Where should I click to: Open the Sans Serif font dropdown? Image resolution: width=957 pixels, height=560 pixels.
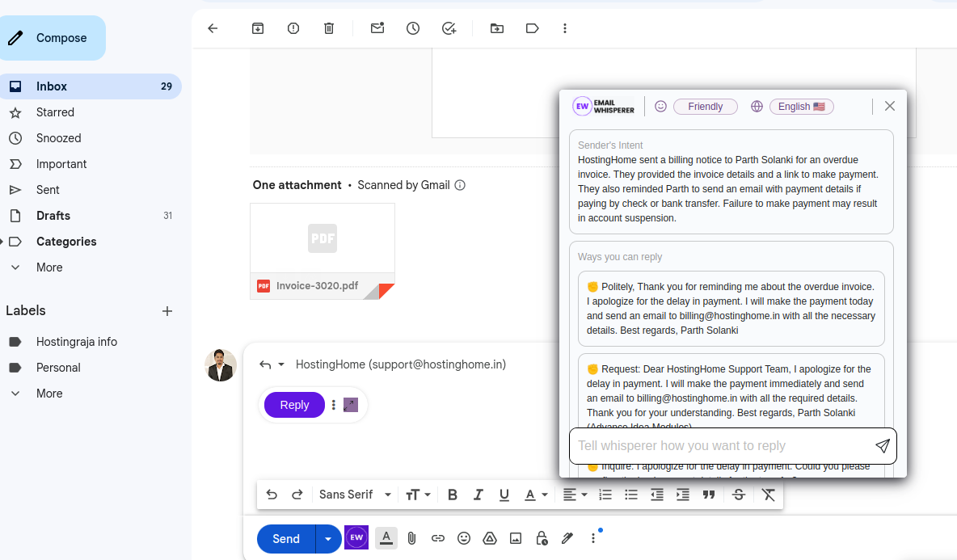355,495
